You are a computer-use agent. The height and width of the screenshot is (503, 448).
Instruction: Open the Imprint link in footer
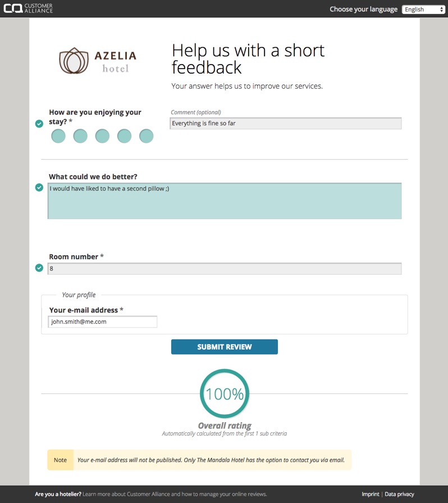pos(371,494)
